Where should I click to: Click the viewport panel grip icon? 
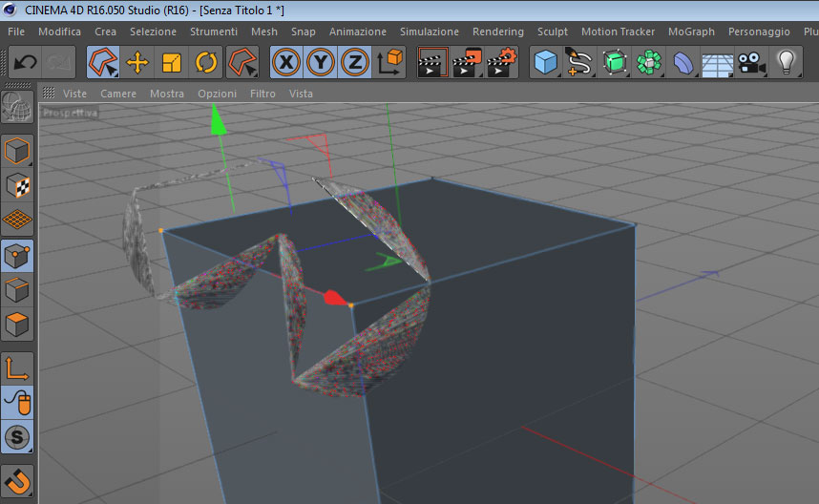click(49, 93)
